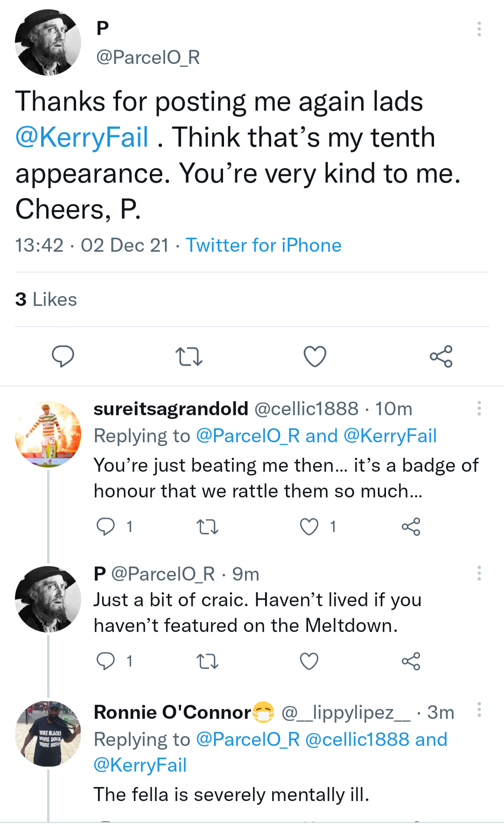This screenshot has width=504, height=838.
Task: Open more options on sureitsagrandold's reply
Action: click(479, 408)
